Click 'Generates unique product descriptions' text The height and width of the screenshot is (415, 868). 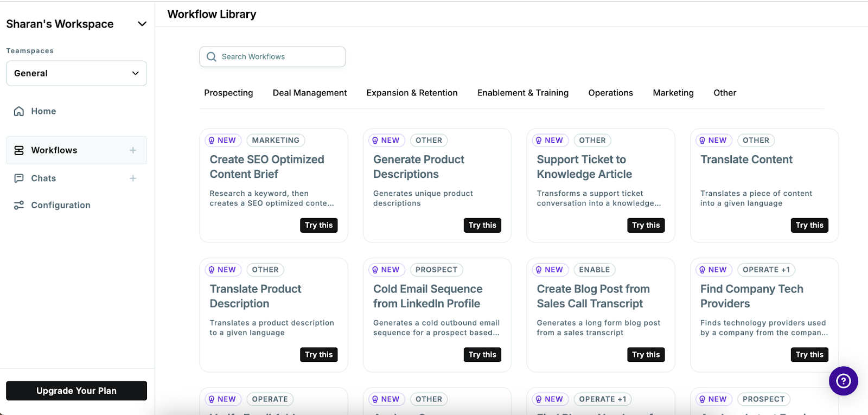423,199
